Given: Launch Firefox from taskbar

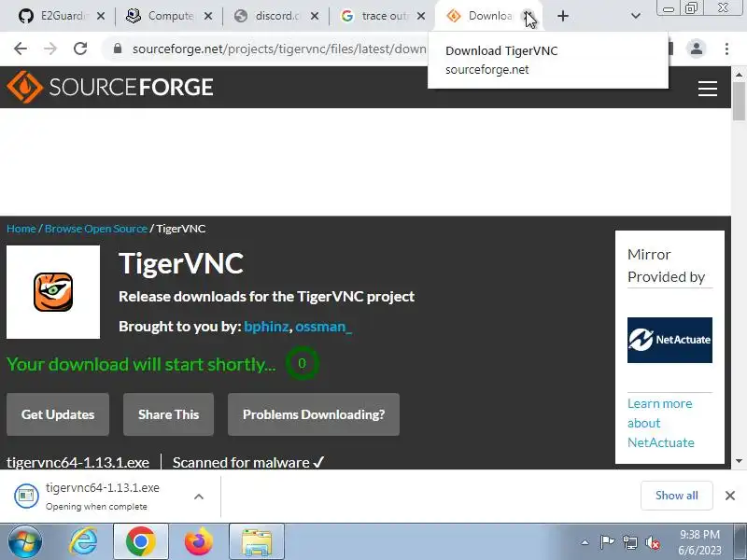Looking at the screenshot, I should click(199, 541).
